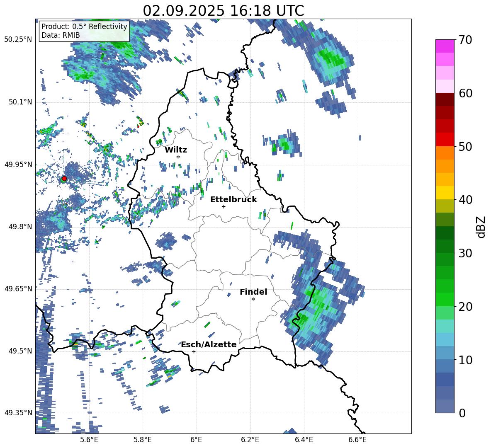Click the 5.6°E longitude label

click(x=89, y=440)
